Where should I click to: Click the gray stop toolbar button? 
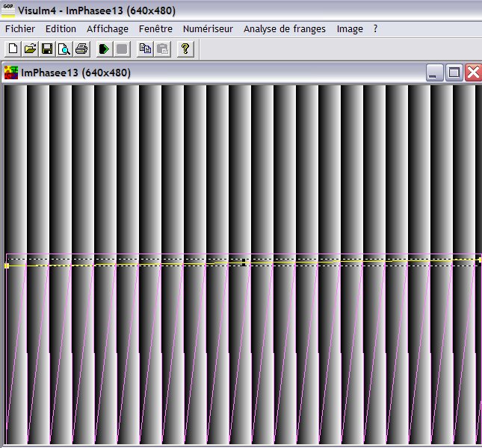point(122,49)
